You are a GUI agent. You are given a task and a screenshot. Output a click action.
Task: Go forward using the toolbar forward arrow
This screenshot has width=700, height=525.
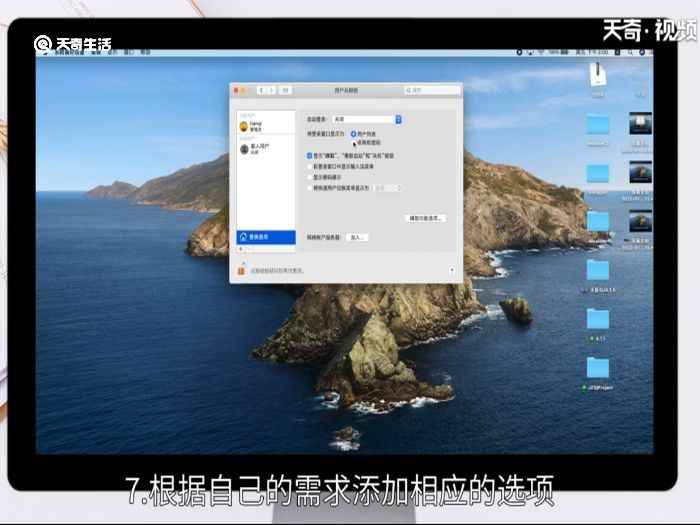pos(271,91)
